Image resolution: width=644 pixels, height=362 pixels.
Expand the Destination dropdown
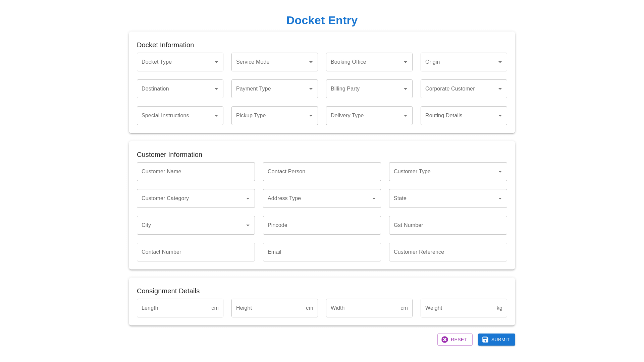180,89
